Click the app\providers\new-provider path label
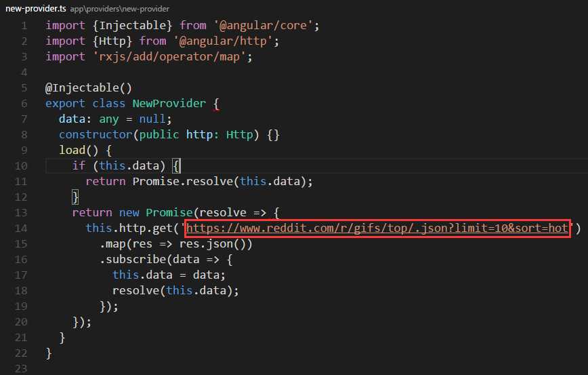 coord(119,9)
